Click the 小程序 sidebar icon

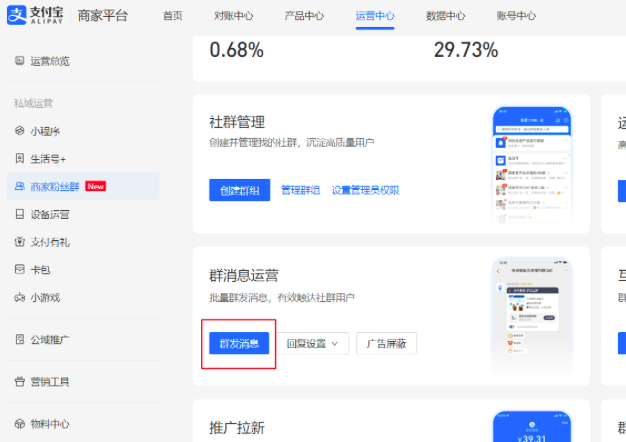[20, 131]
